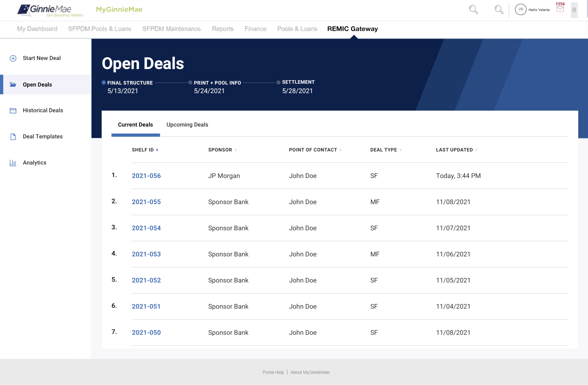Open SFPDM Pools & Loans menu
This screenshot has width=588, height=385.
tap(100, 29)
